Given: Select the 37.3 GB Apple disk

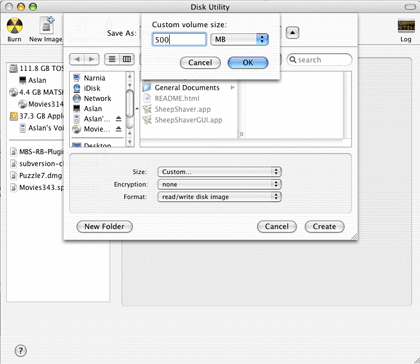Looking at the screenshot, I should [x=37, y=116].
